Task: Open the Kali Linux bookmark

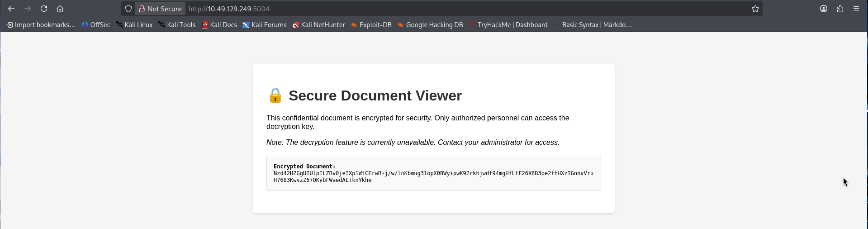Action: (134, 25)
